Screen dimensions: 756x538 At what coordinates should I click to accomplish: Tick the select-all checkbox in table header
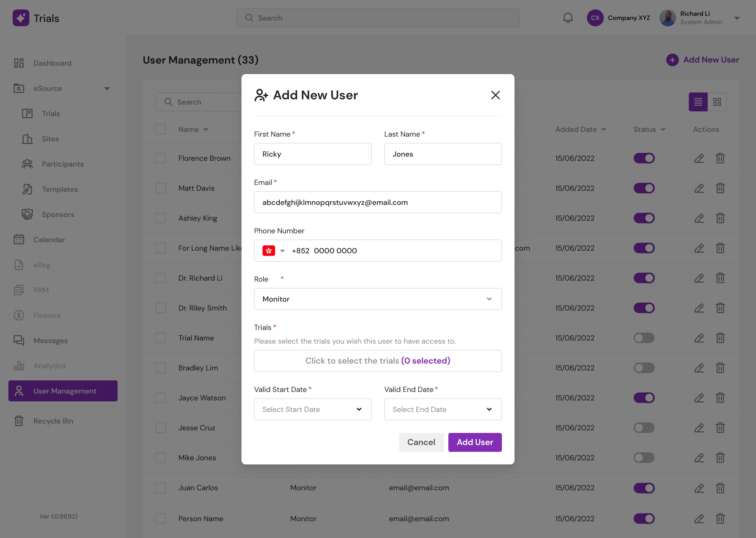click(161, 129)
